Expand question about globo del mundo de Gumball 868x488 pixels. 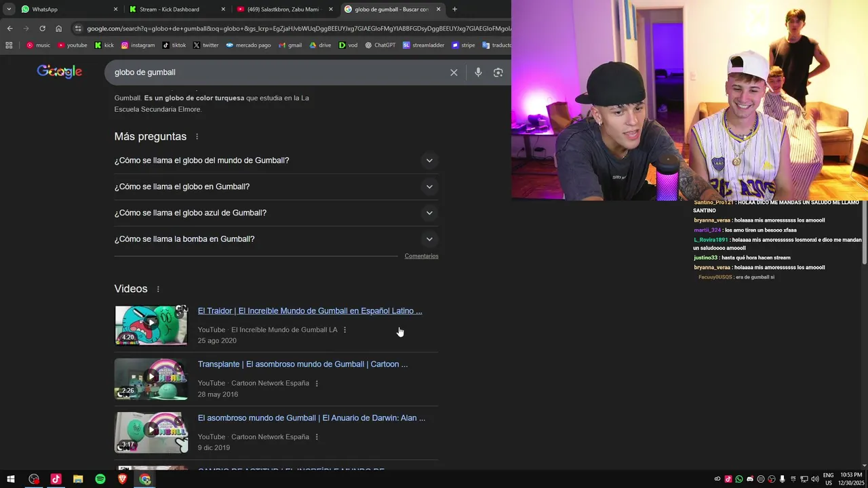(276, 161)
